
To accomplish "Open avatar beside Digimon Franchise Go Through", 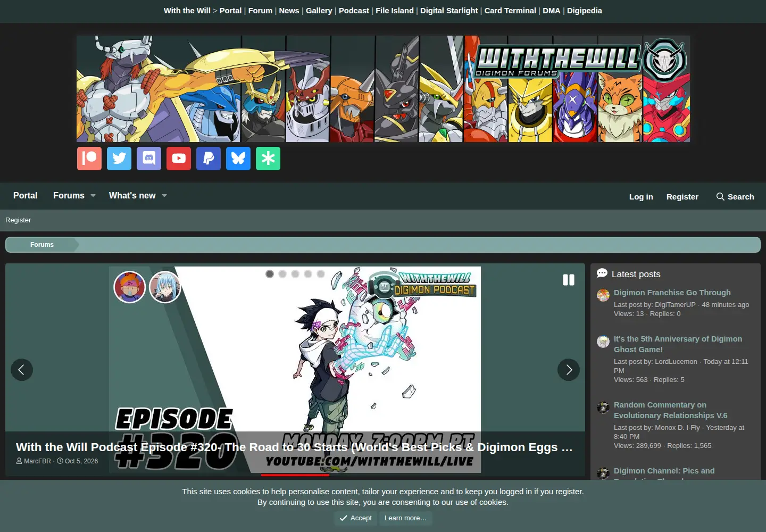I will [603, 295].
